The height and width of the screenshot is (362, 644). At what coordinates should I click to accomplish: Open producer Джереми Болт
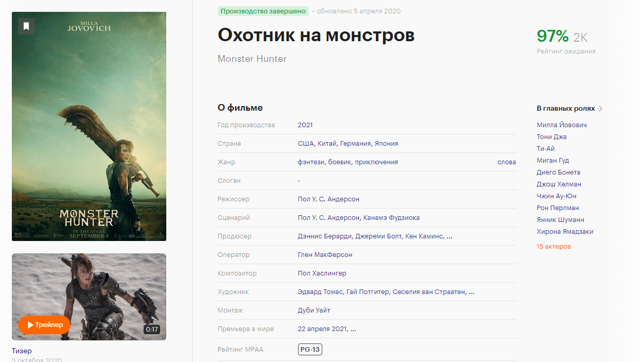point(378,236)
